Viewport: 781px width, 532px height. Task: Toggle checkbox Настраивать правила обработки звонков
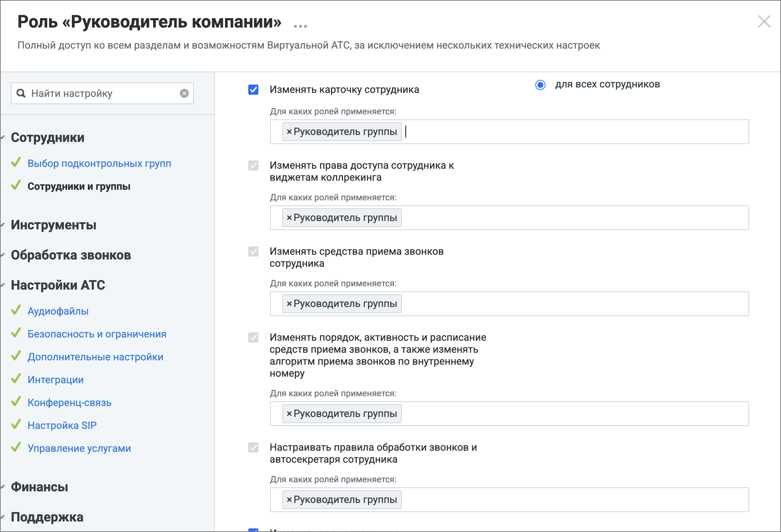tap(253, 447)
